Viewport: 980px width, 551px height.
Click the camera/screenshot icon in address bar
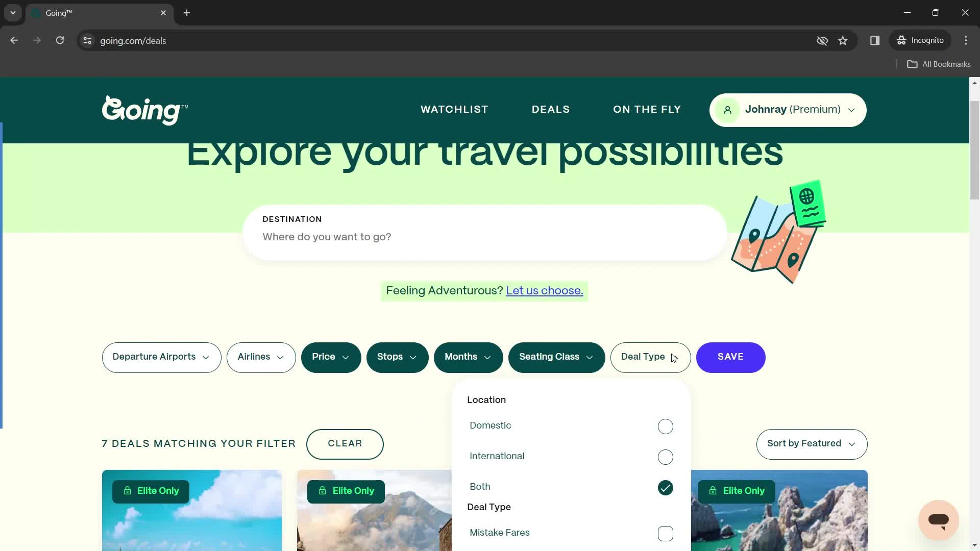click(x=822, y=40)
